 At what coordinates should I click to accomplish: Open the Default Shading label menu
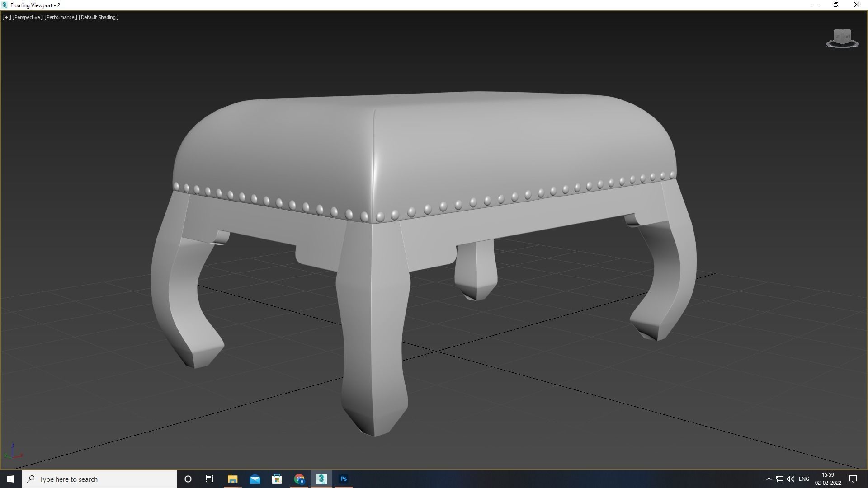coord(99,17)
